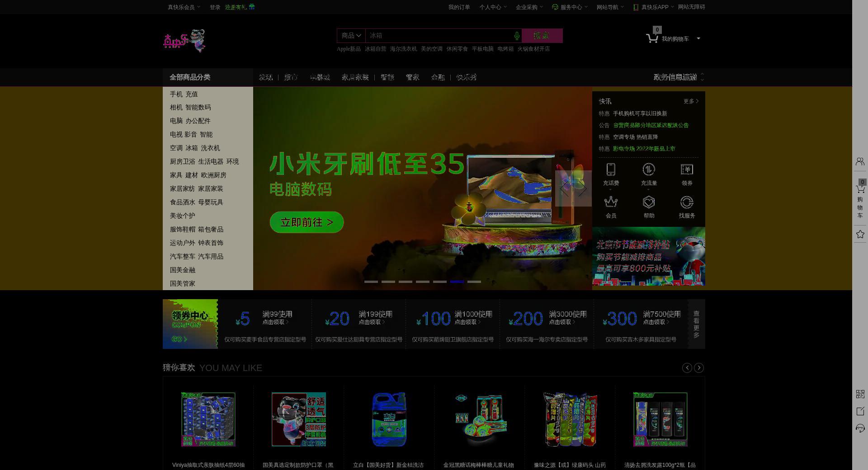This screenshot has width=868, height=470.
Task: Click the customer service headset icon
Action: click(x=860, y=428)
